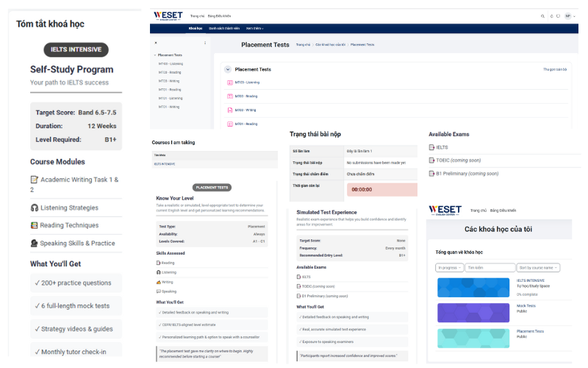Click the Các khoá học của tôi breadcrumb
This screenshot has width=588, height=368.
pyautogui.click(x=330, y=45)
